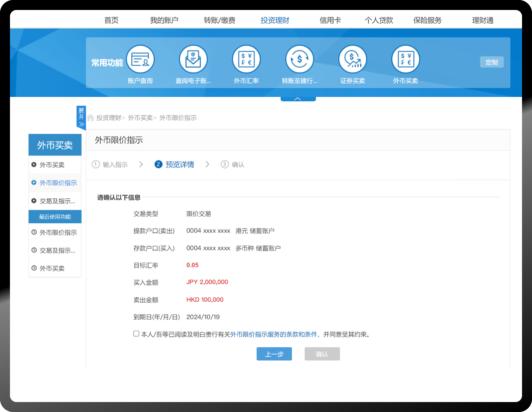This screenshot has width=532, height=412.
Task: Open 我的账户 menu
Action: 164,20
